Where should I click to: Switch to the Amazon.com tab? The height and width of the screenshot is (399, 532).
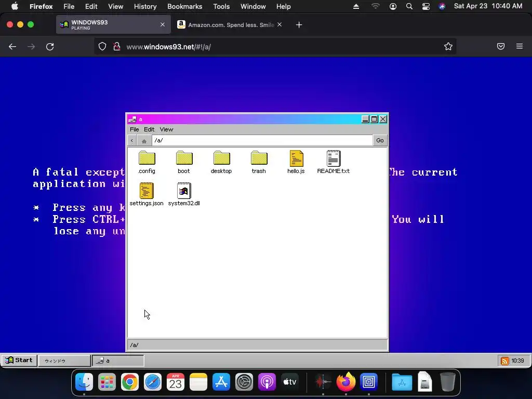(230, 25)
